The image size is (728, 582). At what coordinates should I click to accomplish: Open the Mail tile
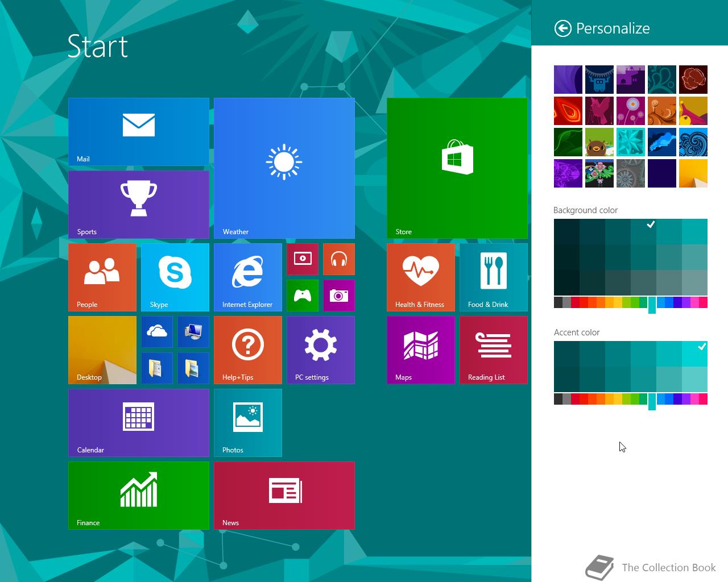point(139,132)
